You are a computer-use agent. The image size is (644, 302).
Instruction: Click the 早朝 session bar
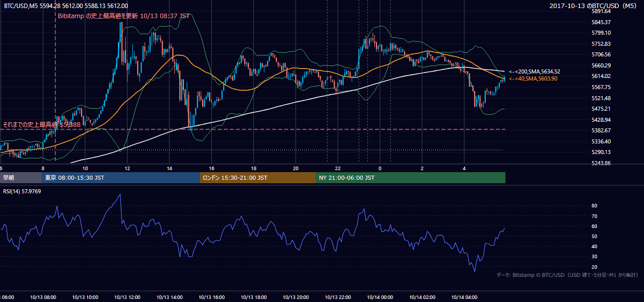click(21, 178)
